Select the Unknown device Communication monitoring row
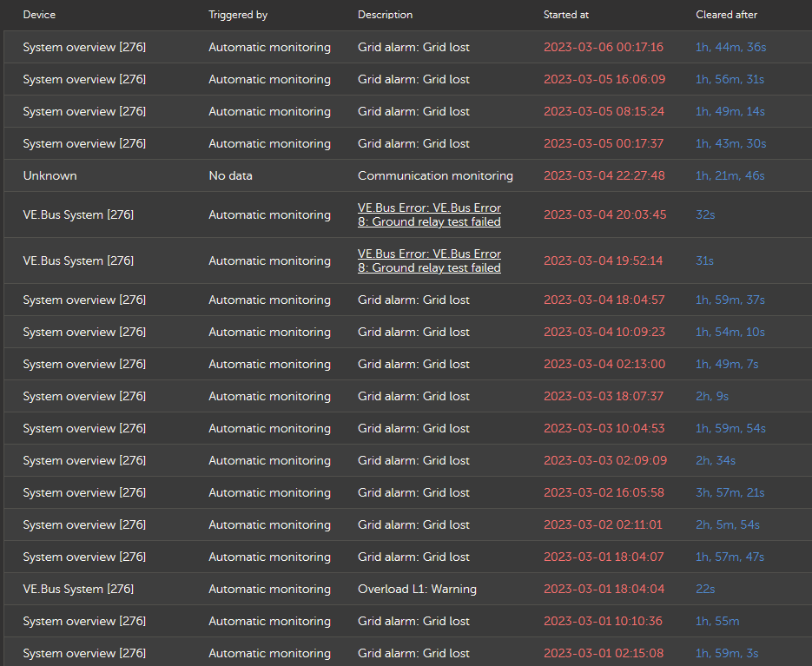812x666 pixels. (407, 175)
